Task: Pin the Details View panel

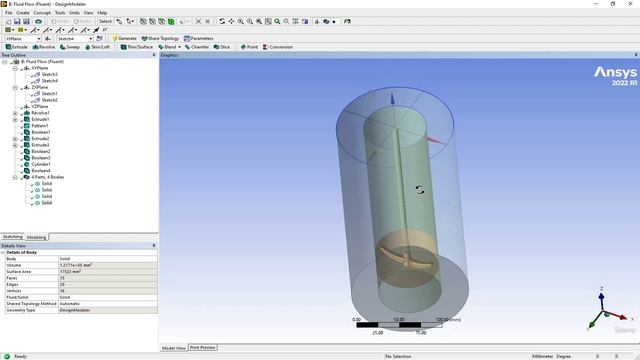Action: point(154,246)
